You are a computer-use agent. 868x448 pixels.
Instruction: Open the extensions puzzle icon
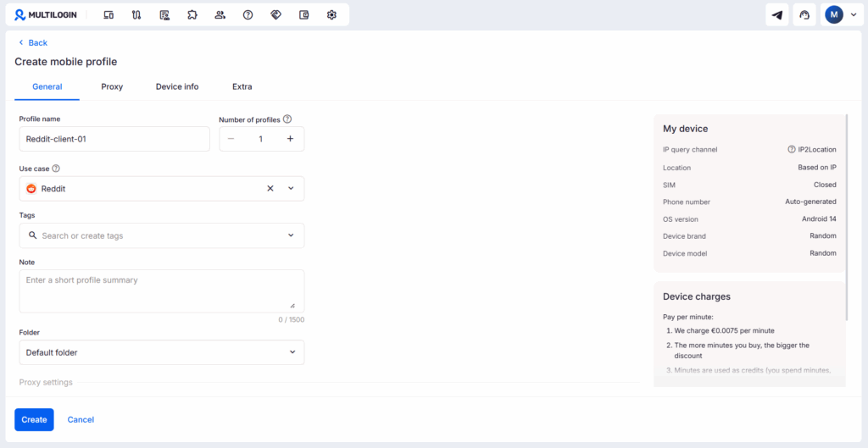192,15
